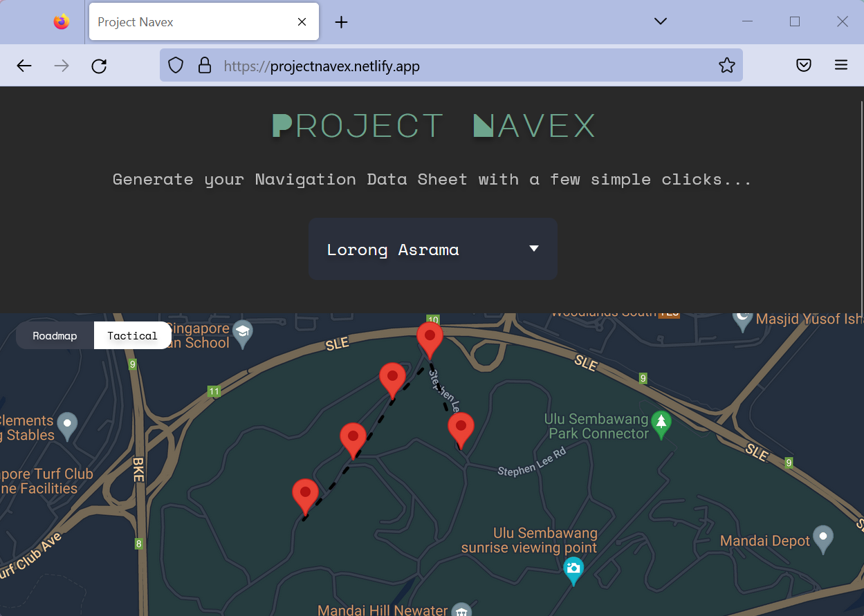The width and height of the screenshot is (864, 616).
Task: Click inside the address bar
Action: pos(450,66)
